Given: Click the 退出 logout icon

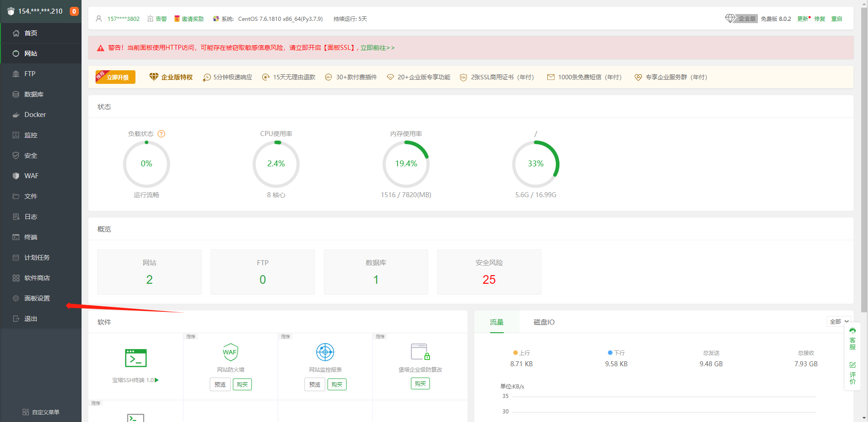Looking at the screenshot, I should pyautogui.click(x=16, y=319).
